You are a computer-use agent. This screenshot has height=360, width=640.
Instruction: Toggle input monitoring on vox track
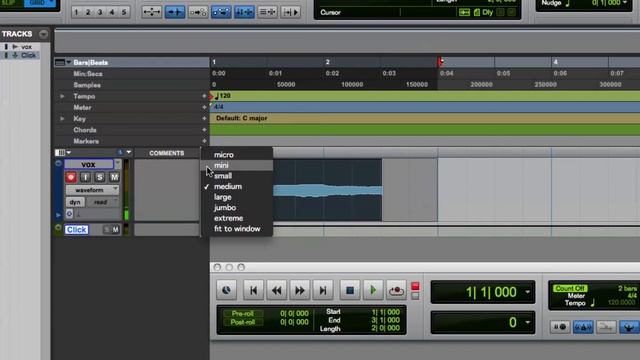[85, 177]
